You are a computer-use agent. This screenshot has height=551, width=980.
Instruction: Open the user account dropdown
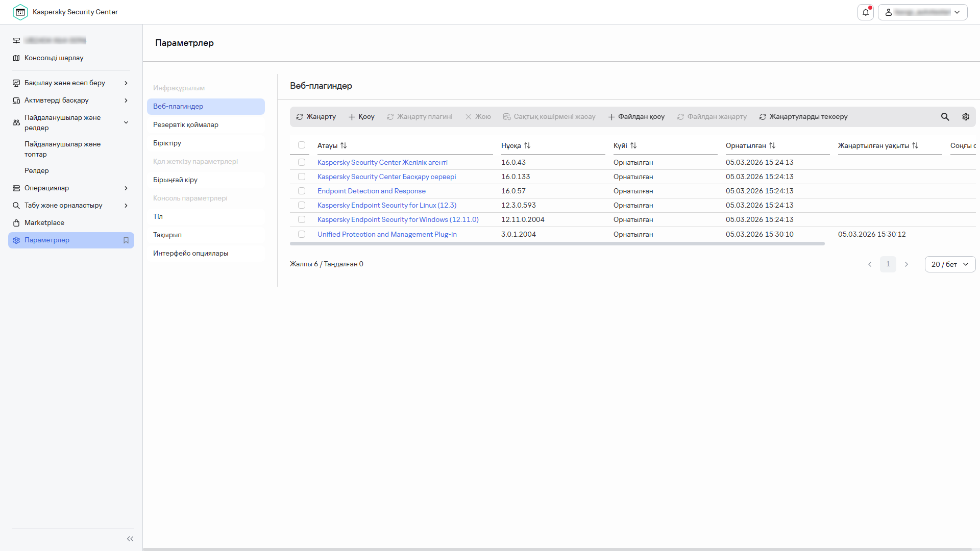coord(922,12)
